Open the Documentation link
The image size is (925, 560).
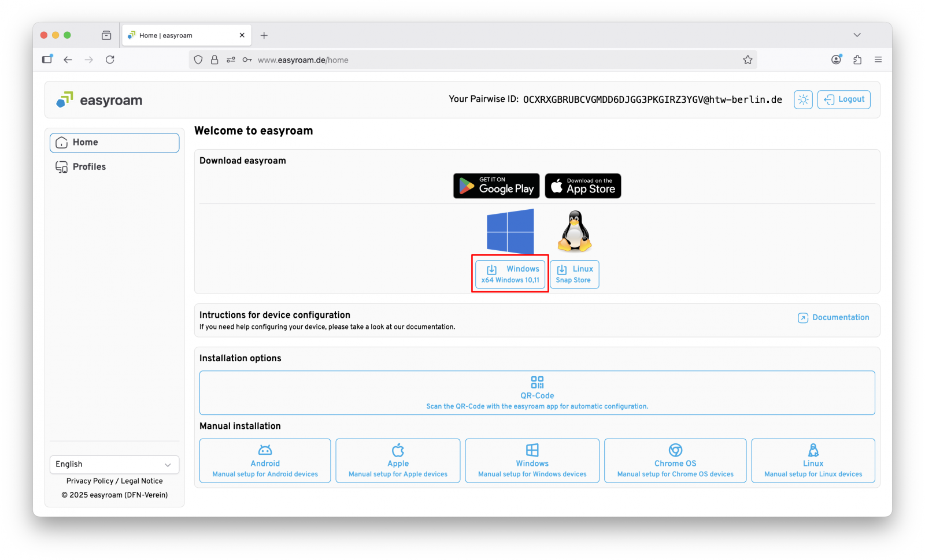834,318
